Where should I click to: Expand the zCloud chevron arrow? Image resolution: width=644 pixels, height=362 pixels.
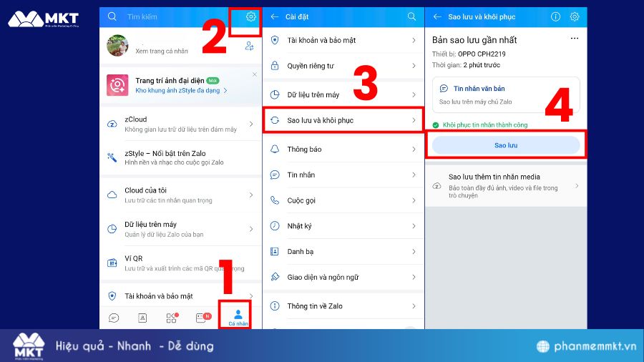pyautogui.click(x=251, y=124)
